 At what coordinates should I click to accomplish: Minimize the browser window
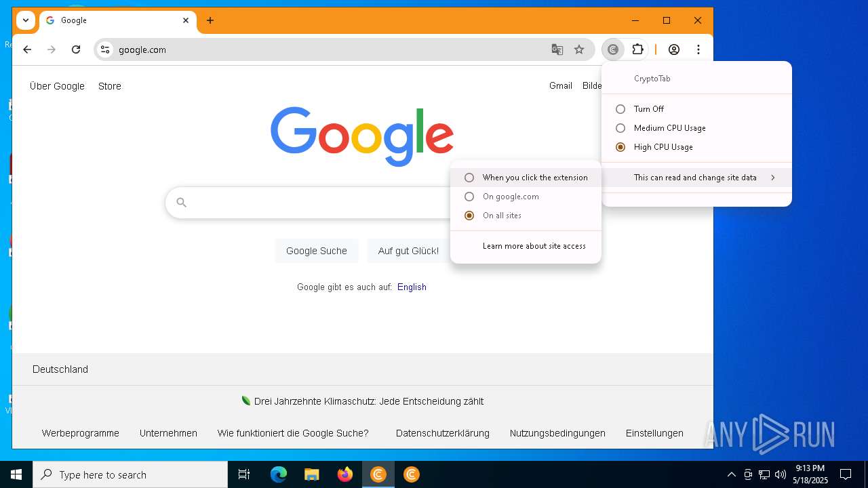pos(635,20)
